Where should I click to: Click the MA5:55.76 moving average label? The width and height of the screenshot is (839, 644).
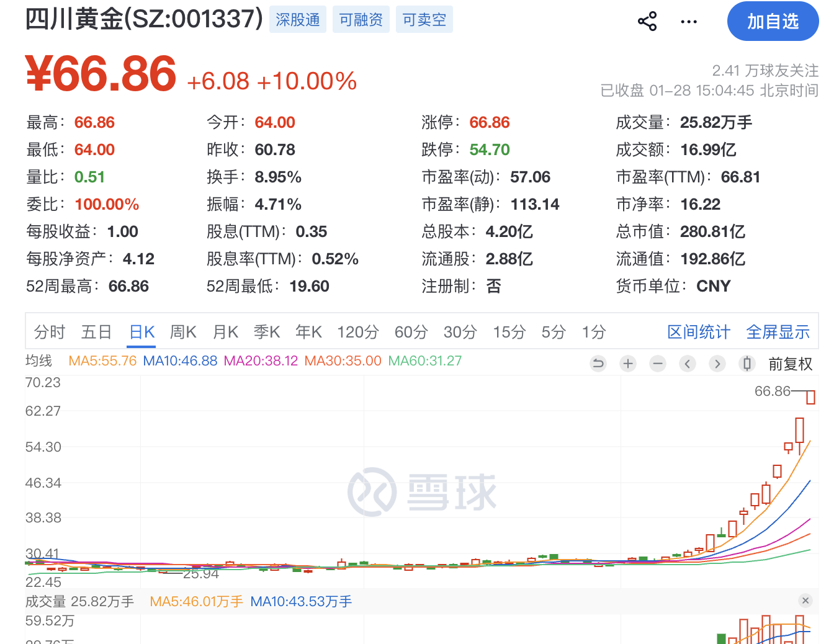click(x=102, y=361)
